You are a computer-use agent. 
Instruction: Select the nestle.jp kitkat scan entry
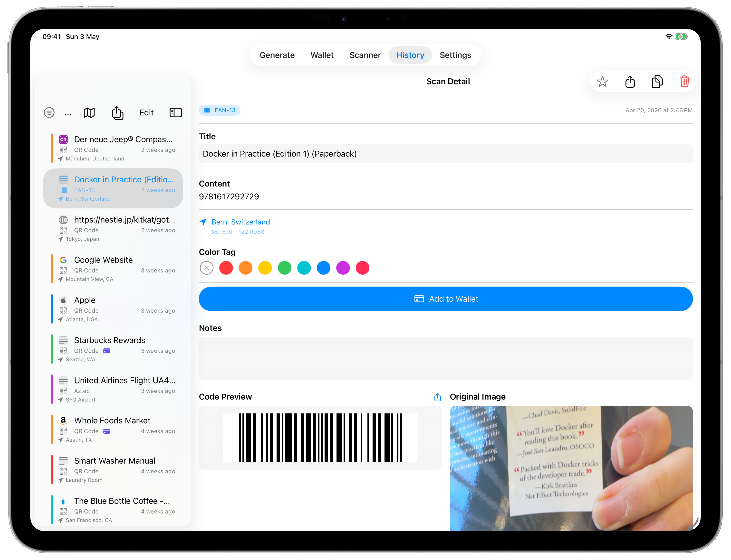(113, 229)
